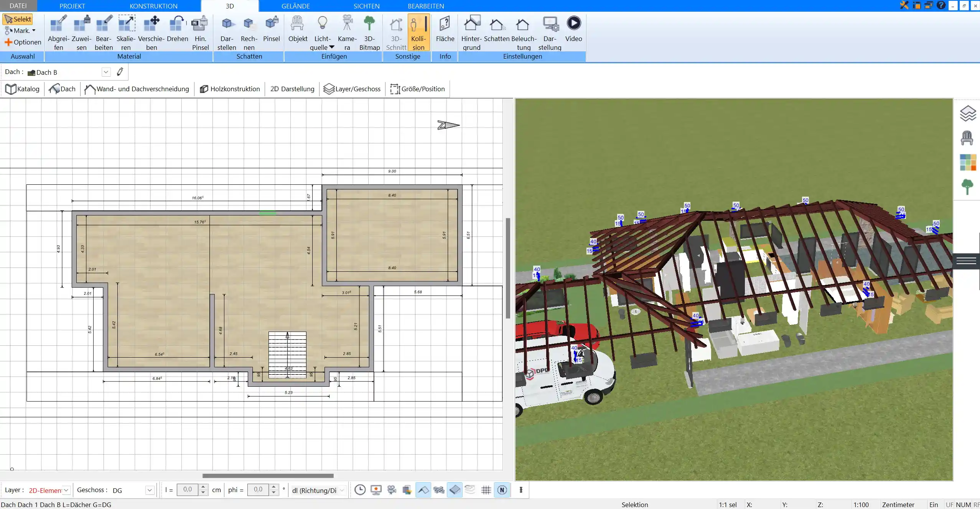The image size is (980, 509).
Task: Open the Bearbeiten material tool
Action: pos(104,33)
